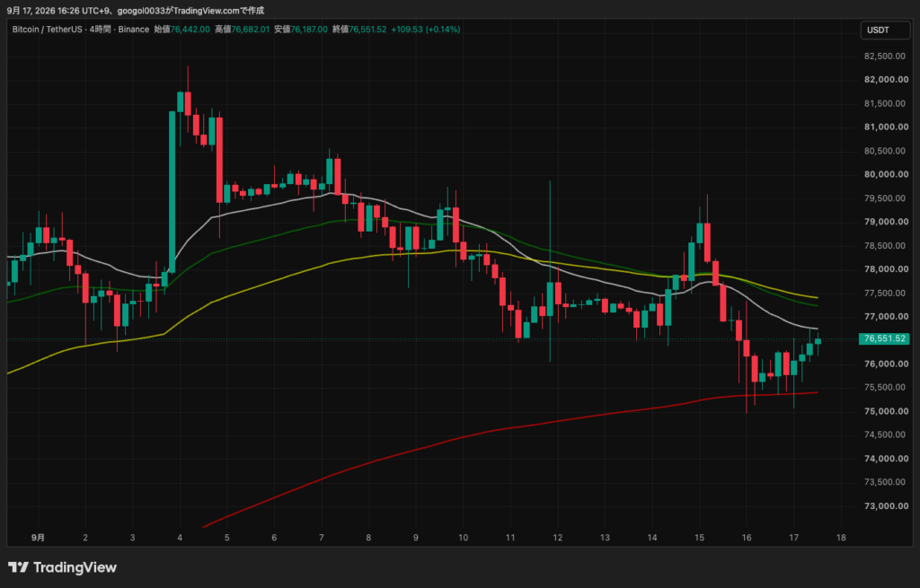Click the 9月 label on time axis
The image size is (920, 588).
tap(38, 537)
